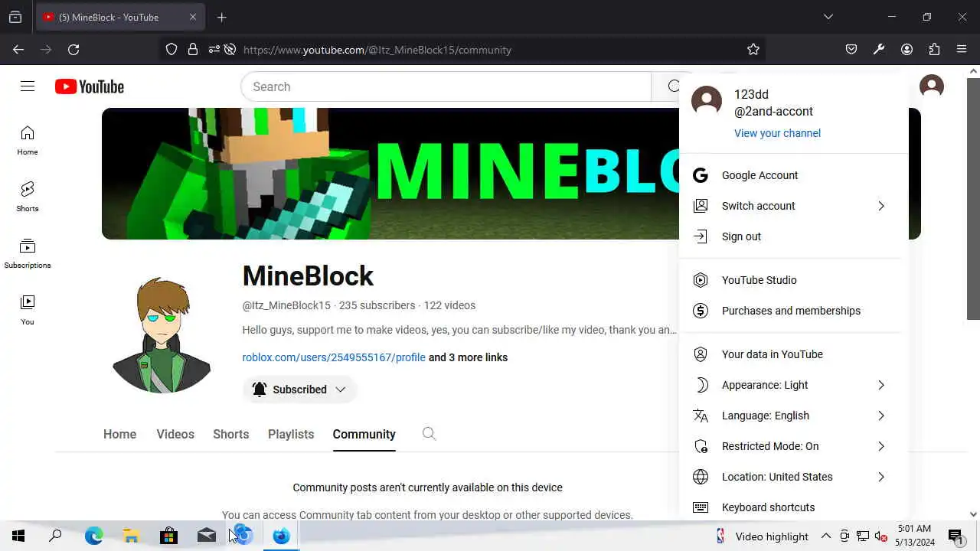The width and height of the screenshot is (980, 551).
Task: Close the MineBlock YouTube tab
Action: 193,17
